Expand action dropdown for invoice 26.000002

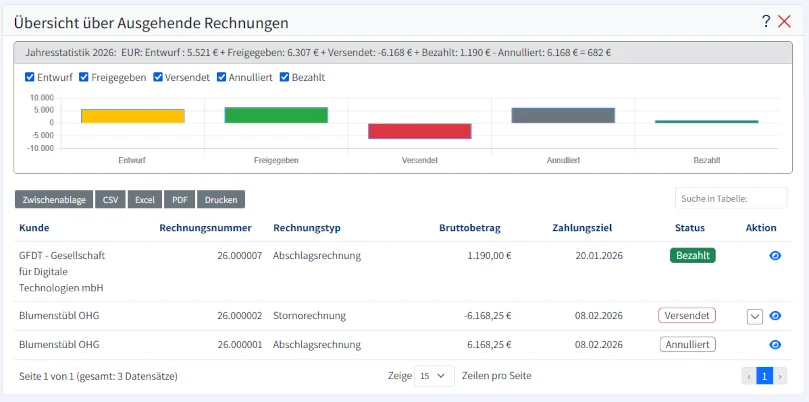point(755,316)
